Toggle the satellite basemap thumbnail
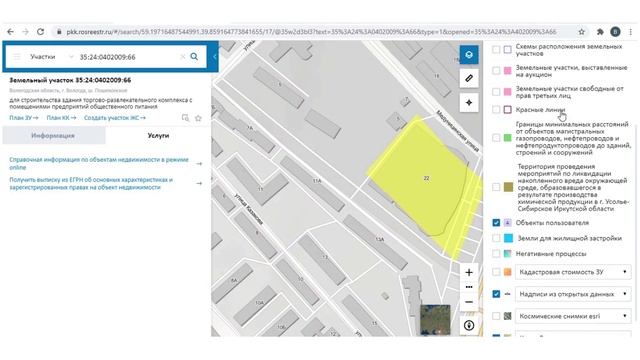This screenshot has width=640, height=360. (x=436, y=320)
